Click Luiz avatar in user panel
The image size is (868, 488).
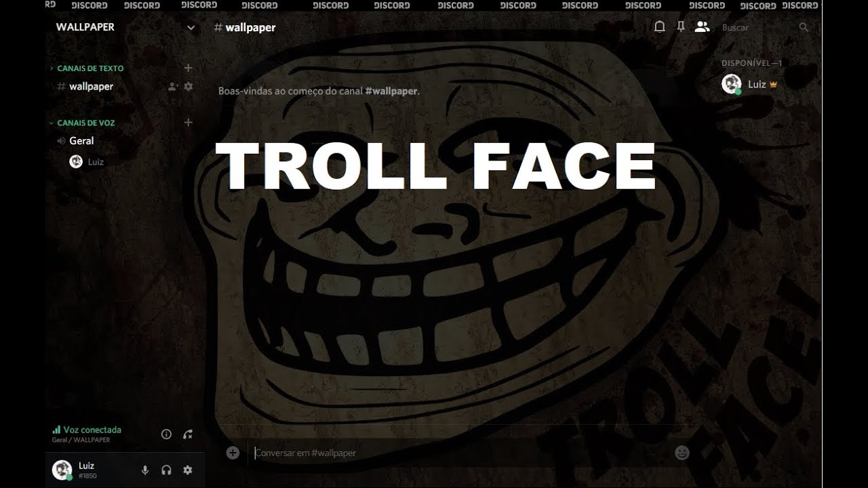click(x=62, y=470)
